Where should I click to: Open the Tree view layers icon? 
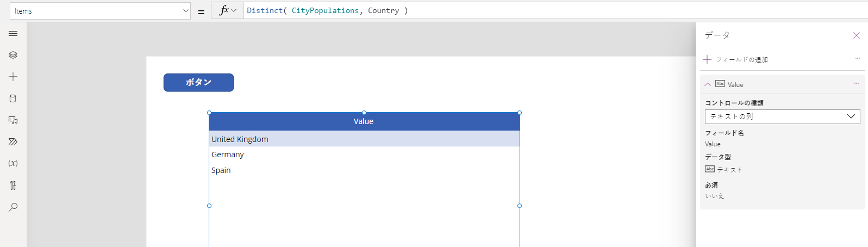pos(13,55)
